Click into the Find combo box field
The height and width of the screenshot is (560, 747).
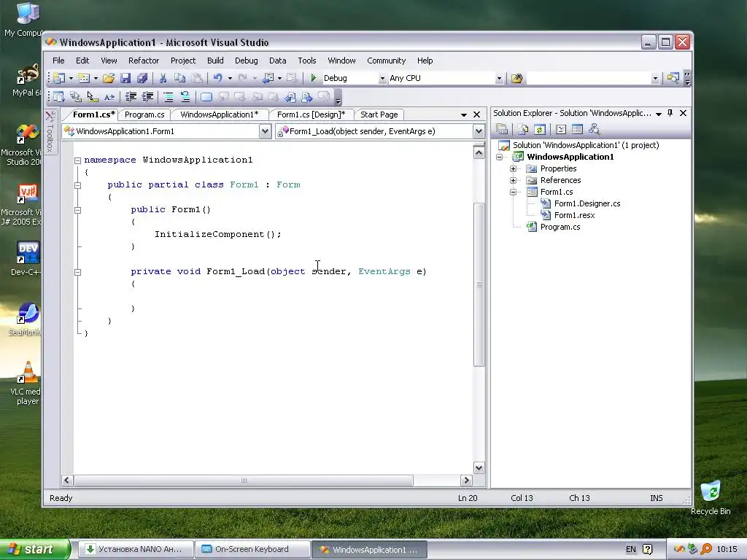(588, 79)
